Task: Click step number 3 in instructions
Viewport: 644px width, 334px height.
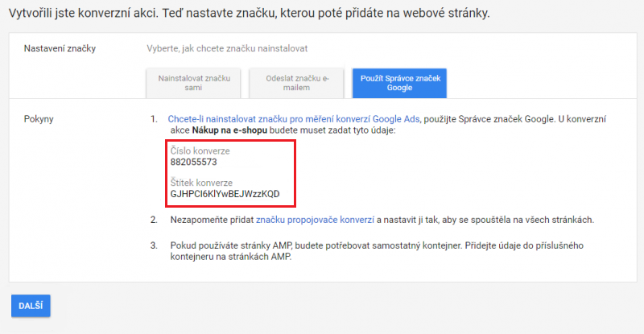Action: pyautogui.click(x=153, y=244)
